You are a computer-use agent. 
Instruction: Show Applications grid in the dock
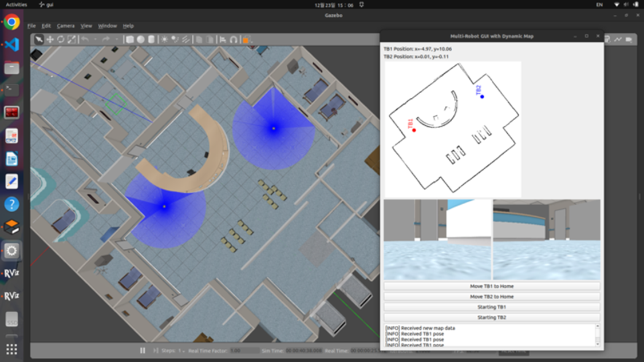click(11, 349)
